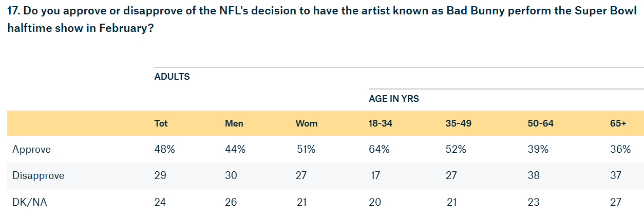
Task: Click the 35-49 age column header
Action: (458, 123)
